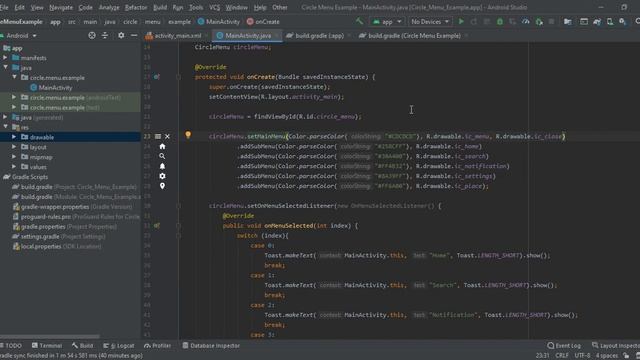Click Sync Project with Gradle Files icon
The image size is (640, 360).
[597, 22]
